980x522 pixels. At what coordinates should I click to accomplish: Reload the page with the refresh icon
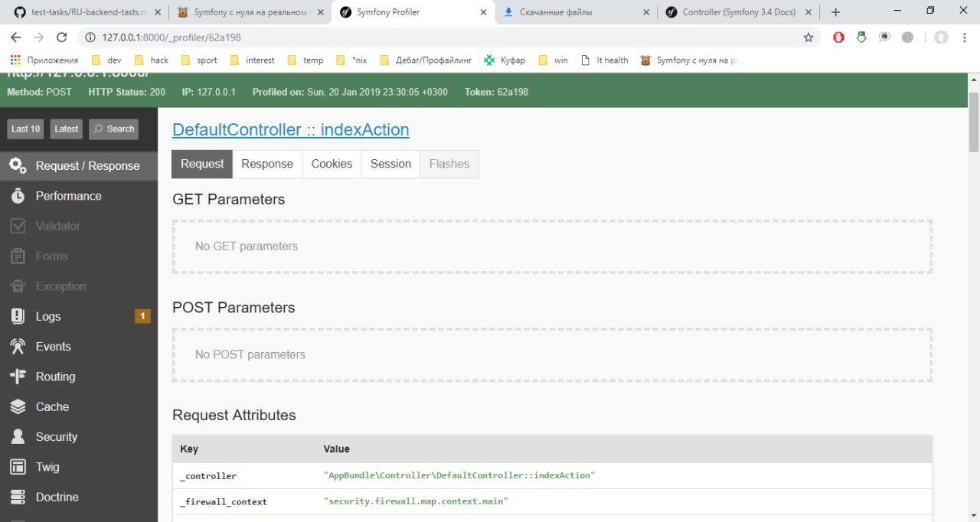click(62, 37)
